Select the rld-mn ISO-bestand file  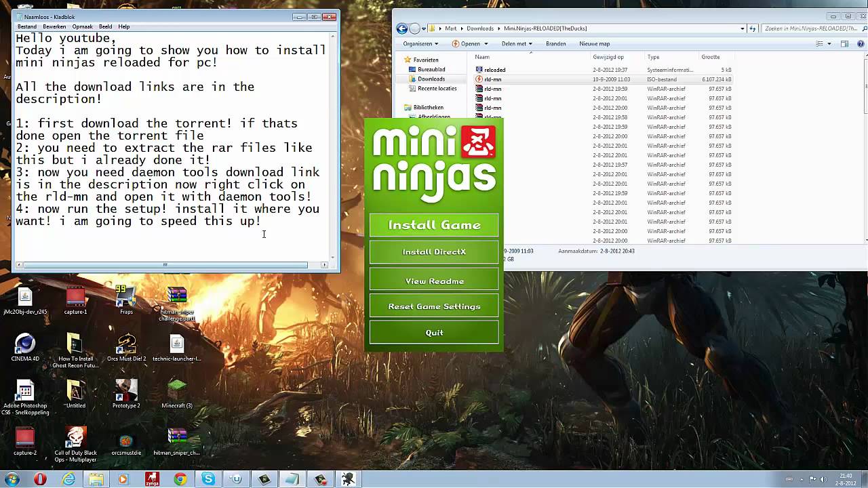[604, 79]
